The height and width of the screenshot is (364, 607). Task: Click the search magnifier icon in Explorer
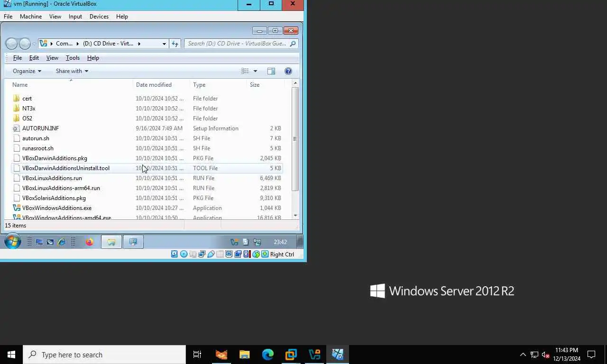coord(293,44)
